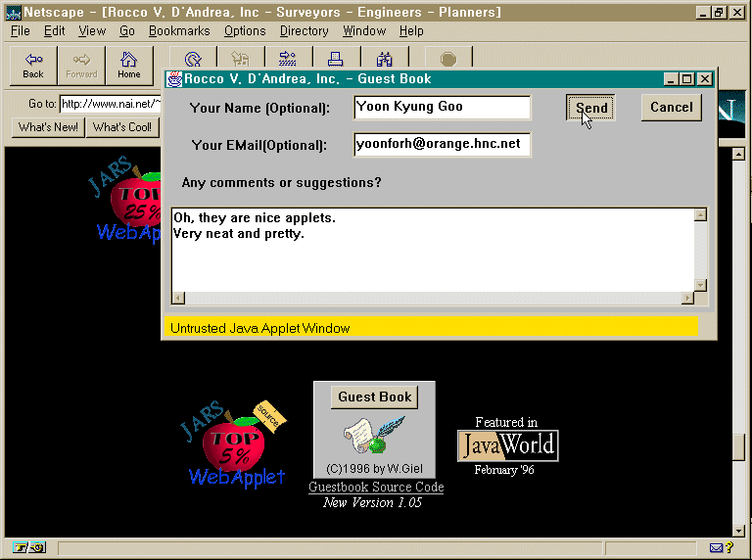Viewport: 752px width, 560px height.
Task: Click the Reload toolbar icon
Action: (193, 59)
